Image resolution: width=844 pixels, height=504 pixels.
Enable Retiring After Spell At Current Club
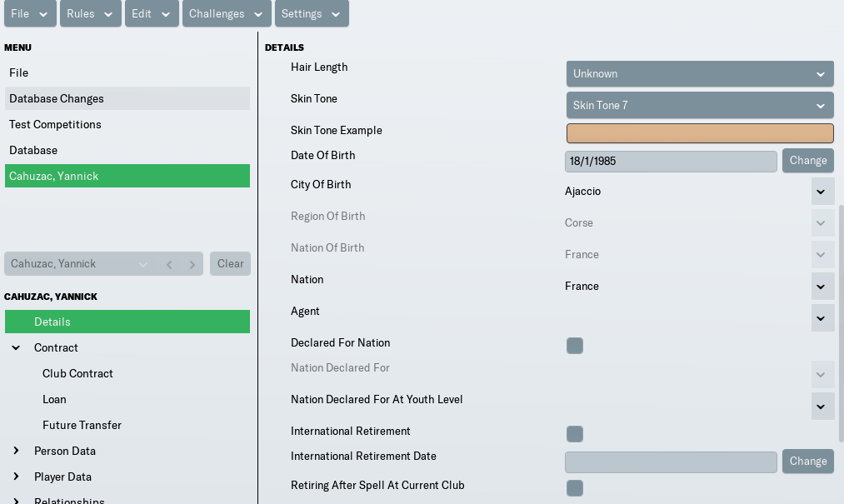[x=575, y=488]
